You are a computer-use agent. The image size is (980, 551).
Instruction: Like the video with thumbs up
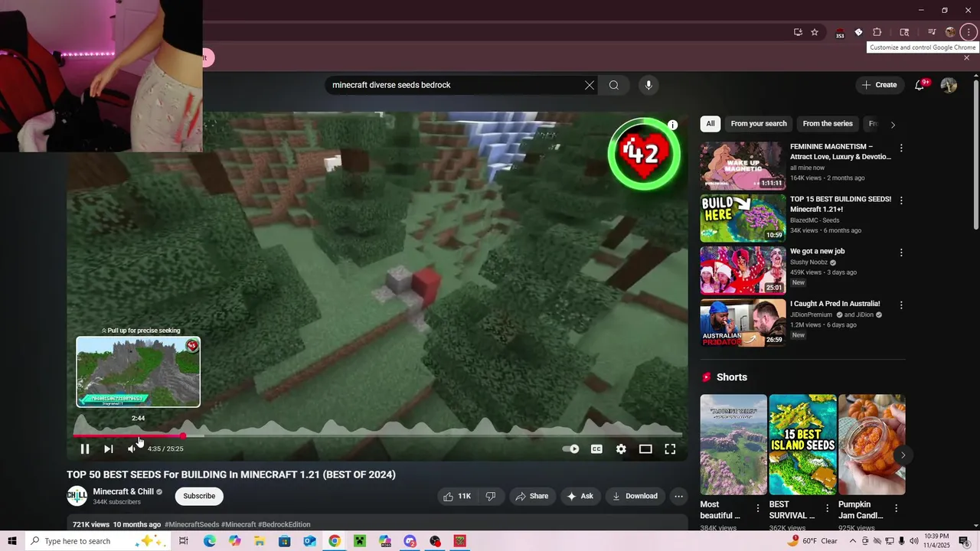click(x=457, y=496)
